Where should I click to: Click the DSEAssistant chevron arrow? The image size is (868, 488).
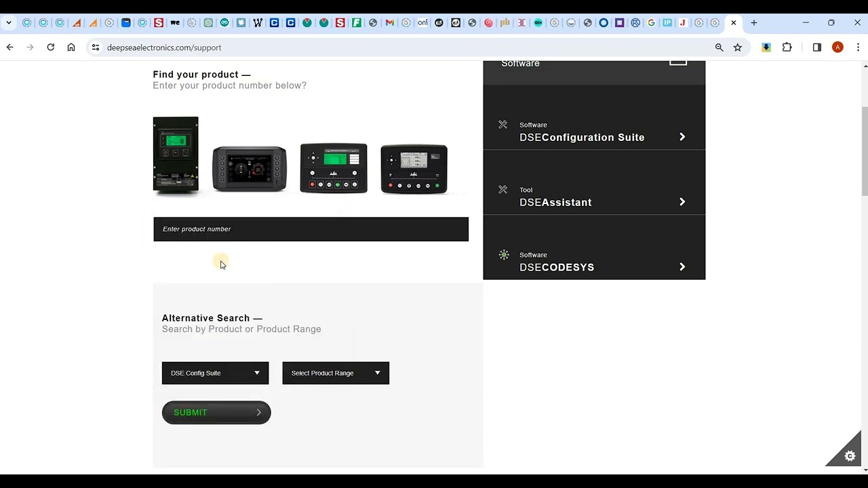(x=682, y=202)
